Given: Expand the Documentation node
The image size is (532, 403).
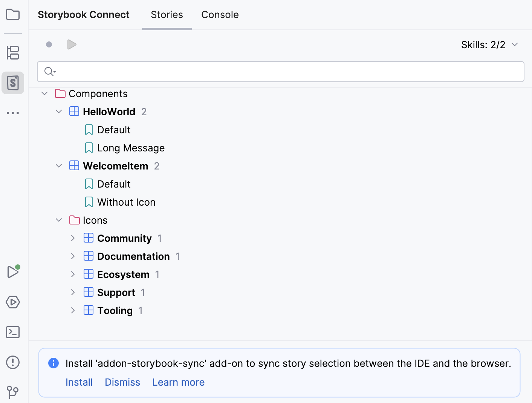Looking at the screenshot, I should point(73,256).
